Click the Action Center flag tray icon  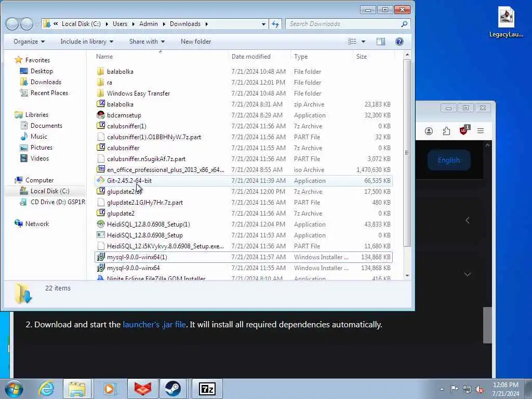pos(454,389)
